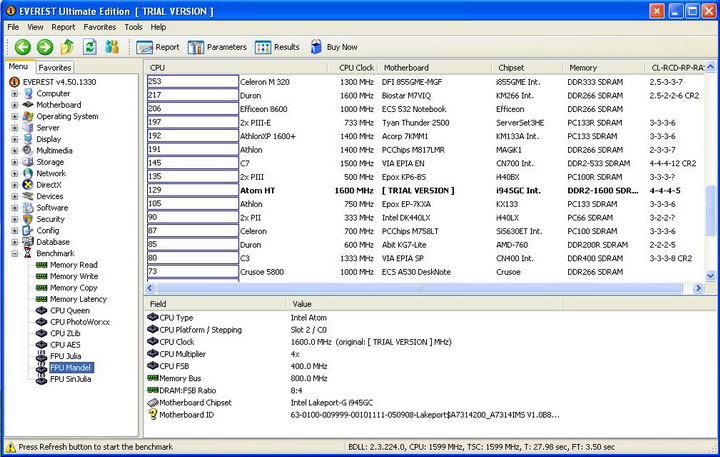
Task: Switch to the Menu tab
Action: pyautogui.click(x=18, y=67)
